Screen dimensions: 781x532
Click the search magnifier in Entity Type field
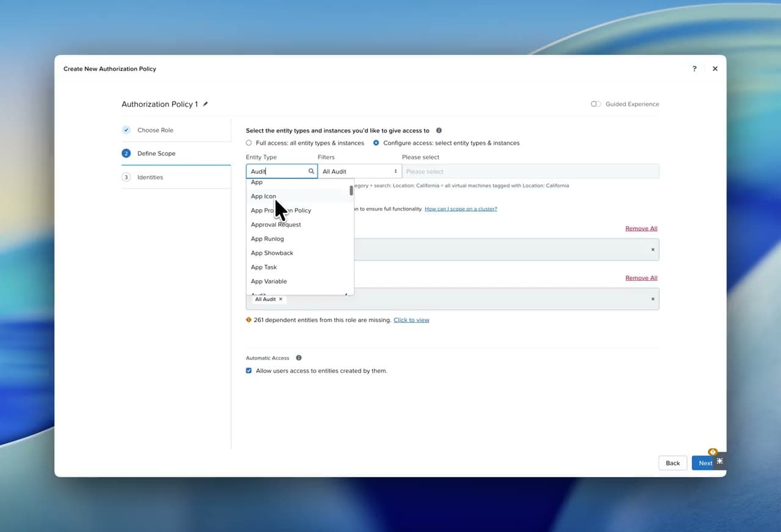[x=311, y=171]
